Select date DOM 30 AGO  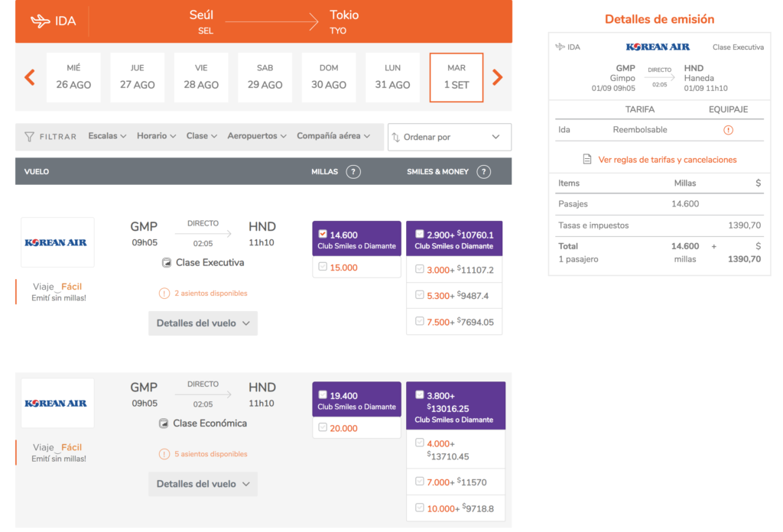pyautogui.click(x=329, y=77)
